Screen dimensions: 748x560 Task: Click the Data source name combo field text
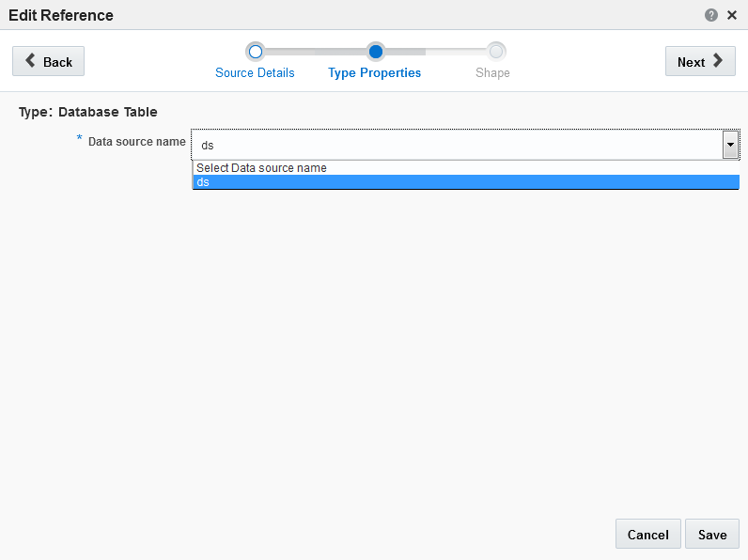click(457, 145)
